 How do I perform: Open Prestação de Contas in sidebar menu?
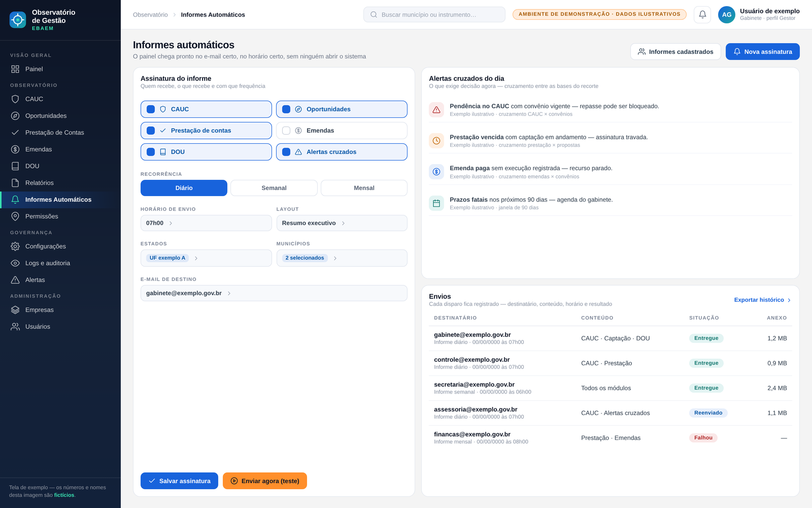60,133
